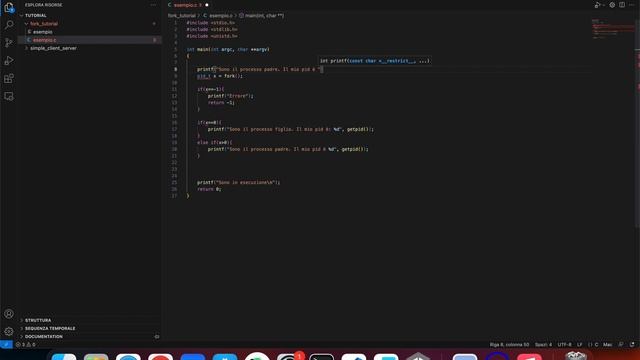Open the explorer's more actions ellipsis
Screen dimensions: 640x360
pos(153,5)
